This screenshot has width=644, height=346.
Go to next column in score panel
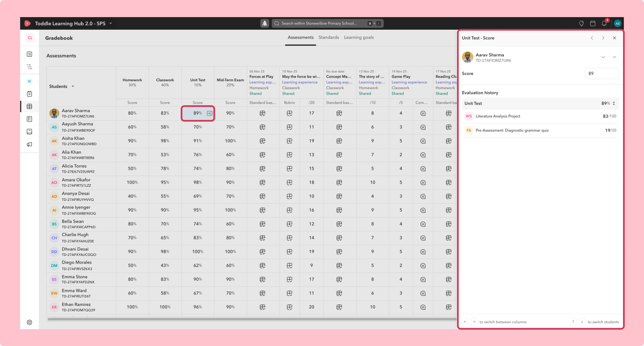click(x=603, y=38)
